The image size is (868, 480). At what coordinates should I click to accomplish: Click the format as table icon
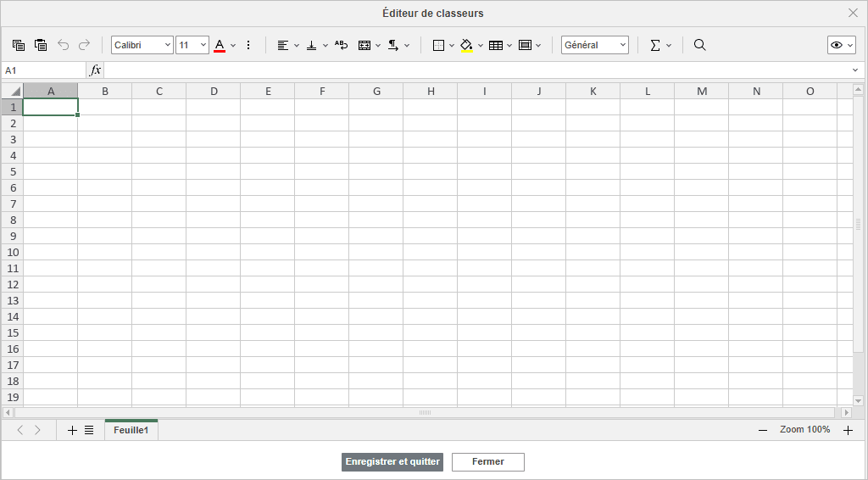tap(496, 46)
